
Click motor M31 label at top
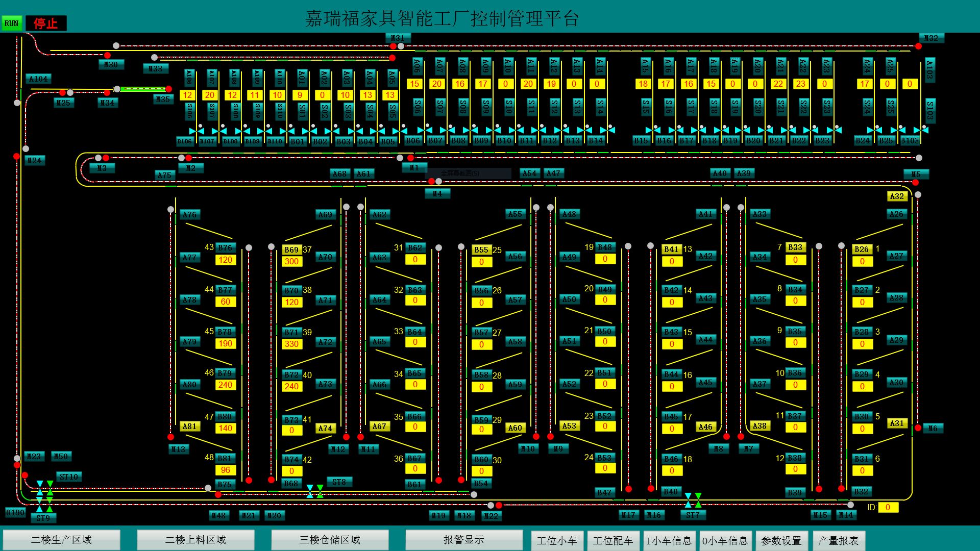click(x=398, y=38)
